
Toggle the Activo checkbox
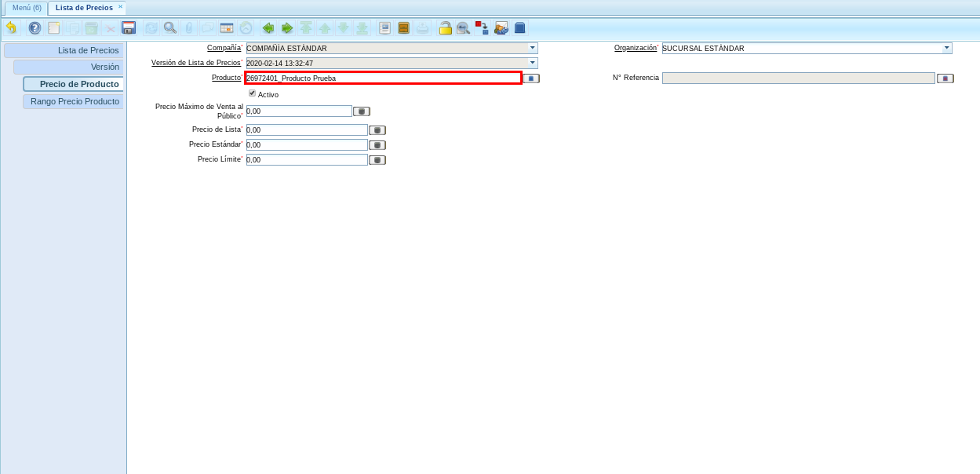click(x=253, y=93)
